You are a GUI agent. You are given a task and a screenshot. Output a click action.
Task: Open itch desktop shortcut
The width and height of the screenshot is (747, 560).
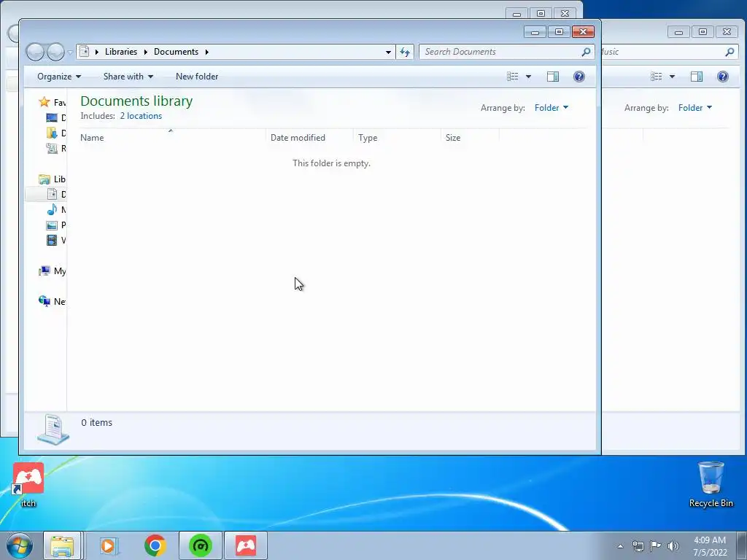(x=28, y=485)
